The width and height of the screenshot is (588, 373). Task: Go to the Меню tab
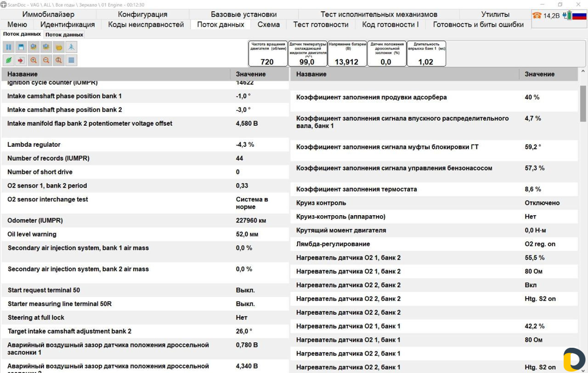coord(17,24)
